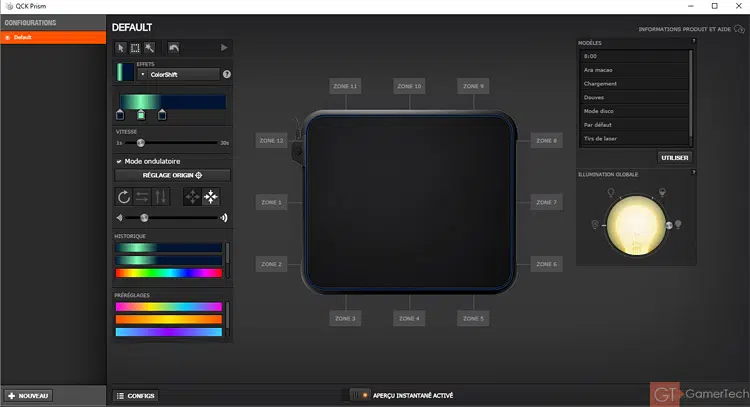Image resolution: width=750 pixels, height=407 pixels.
Task: Set brightness to the top-left bulb icon
Action: [x=611, y=192]
